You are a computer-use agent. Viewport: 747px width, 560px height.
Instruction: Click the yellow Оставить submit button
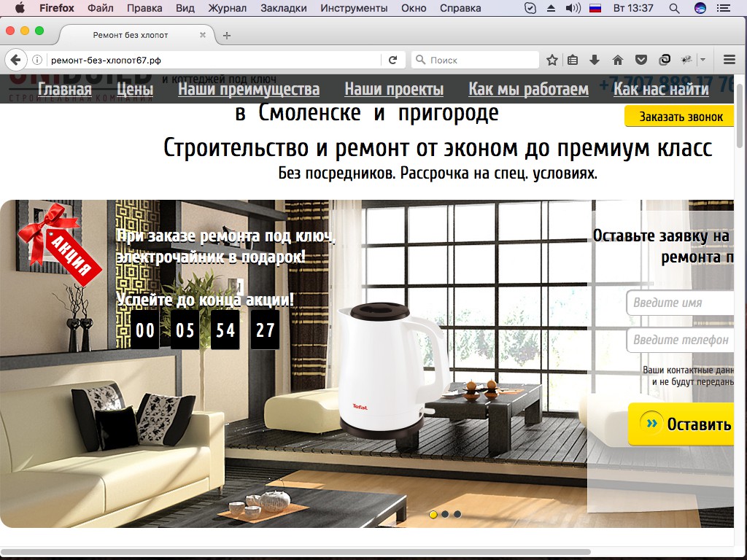coord(682,424)
